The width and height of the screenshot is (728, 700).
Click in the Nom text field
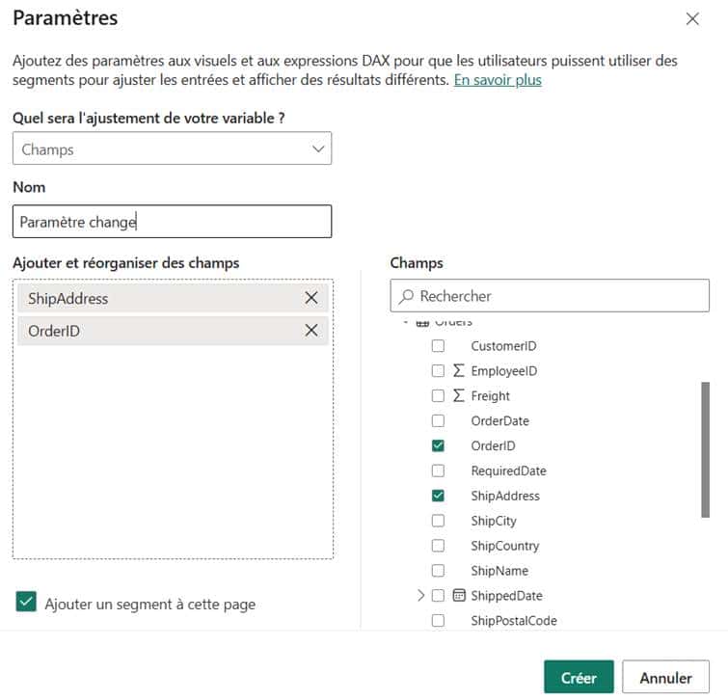(173, 222)
